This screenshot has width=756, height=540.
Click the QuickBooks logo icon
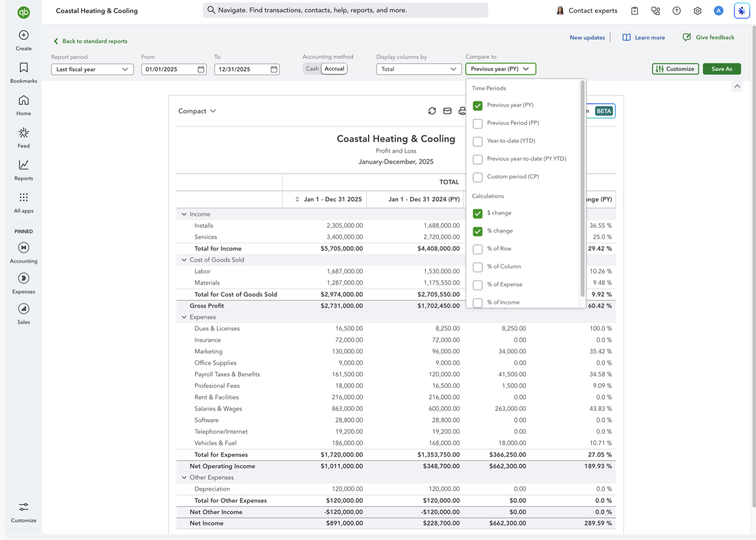pyautogui.click(x=24, y=12)
